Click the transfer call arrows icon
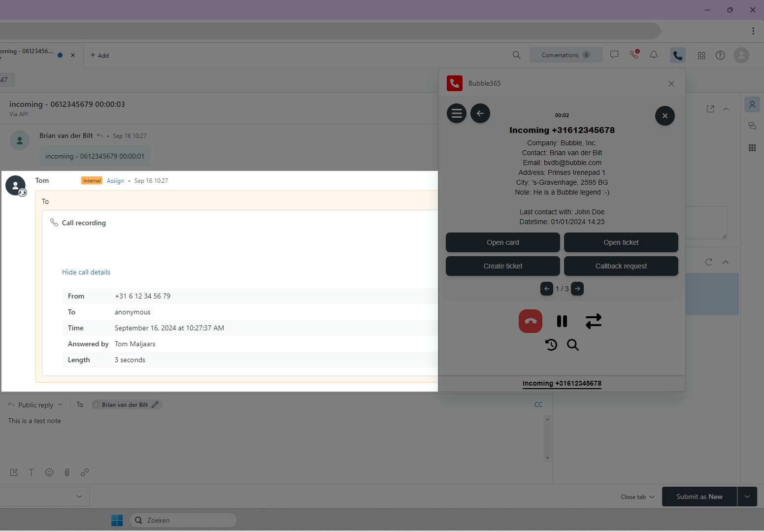764x532 pixels. (x=594, y=321)
